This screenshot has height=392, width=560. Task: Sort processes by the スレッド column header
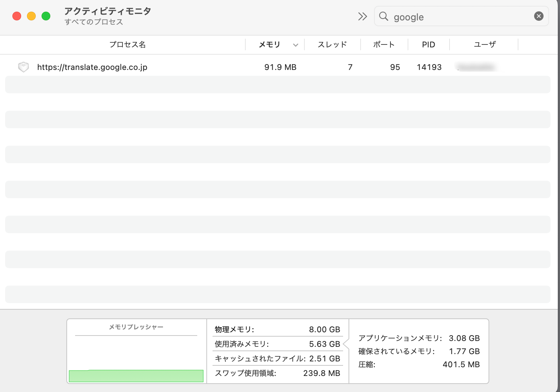332,44
